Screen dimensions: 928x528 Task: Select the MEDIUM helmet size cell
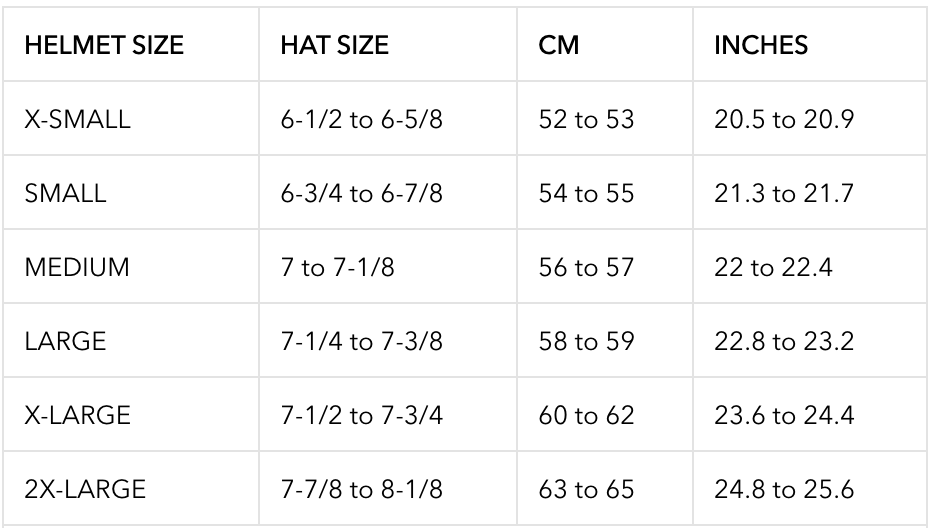pos(131,266)
